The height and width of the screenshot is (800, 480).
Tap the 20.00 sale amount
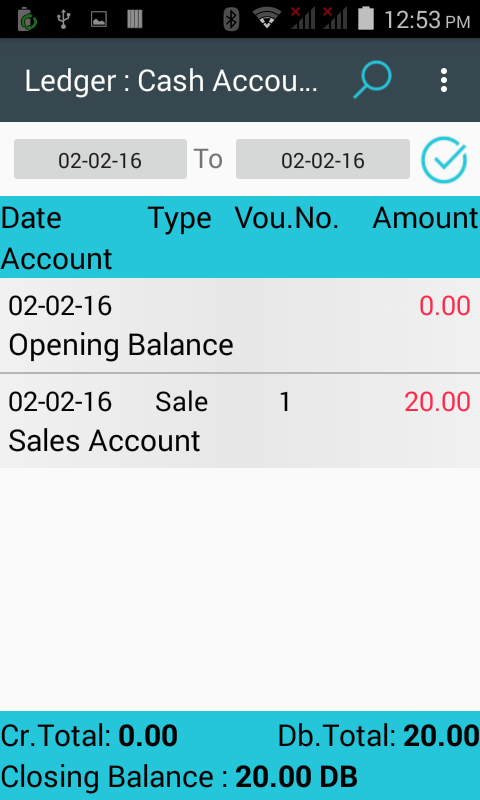point(437,402)
